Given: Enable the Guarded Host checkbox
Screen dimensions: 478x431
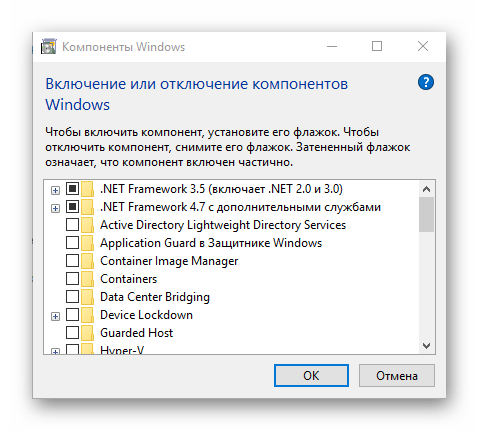Looking at the screenshot, I should click(72, 333).
